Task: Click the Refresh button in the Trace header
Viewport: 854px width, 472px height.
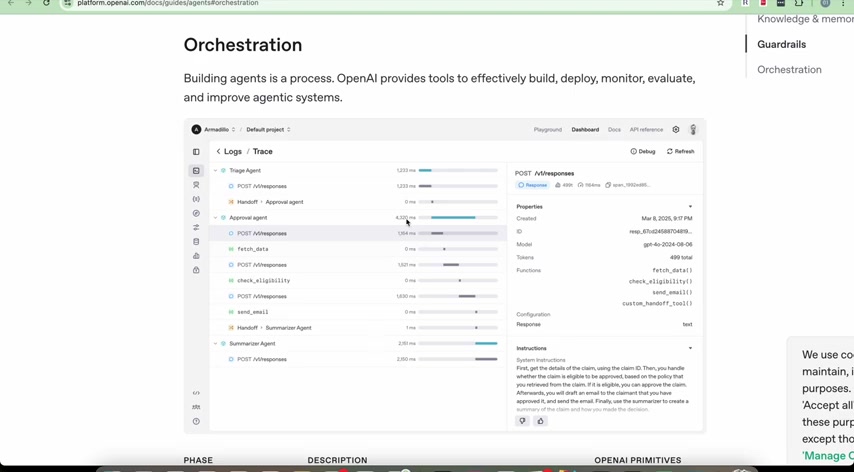Action: click(680, 151)
